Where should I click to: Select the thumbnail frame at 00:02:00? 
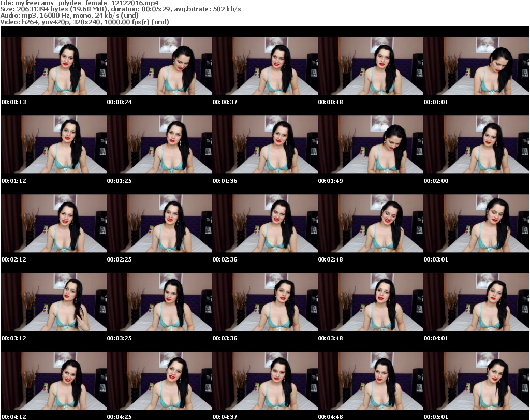[476, 144]
